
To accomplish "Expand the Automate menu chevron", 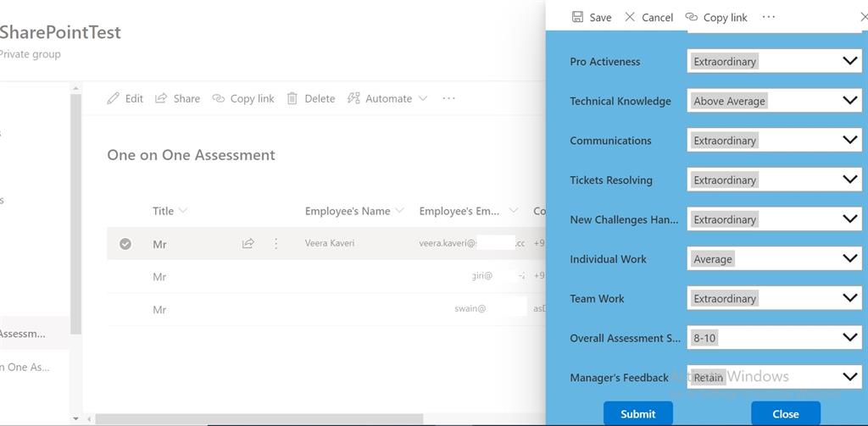I will point(423,99).
